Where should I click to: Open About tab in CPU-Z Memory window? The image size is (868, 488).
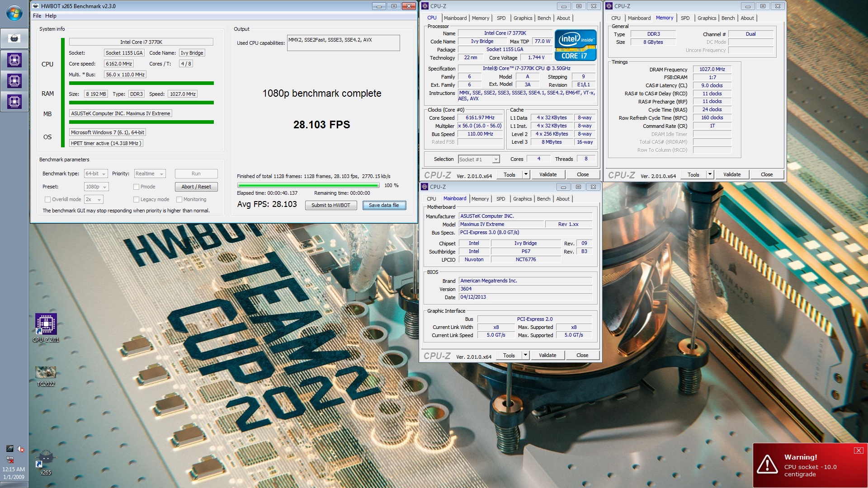click(x=747, y=18)
